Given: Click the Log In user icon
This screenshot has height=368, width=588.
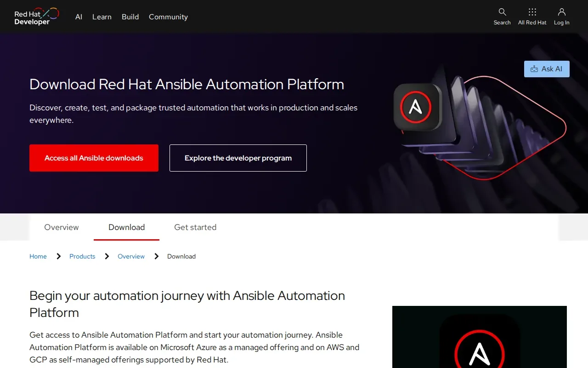Looking at the screenshot, I should [561, 12].
